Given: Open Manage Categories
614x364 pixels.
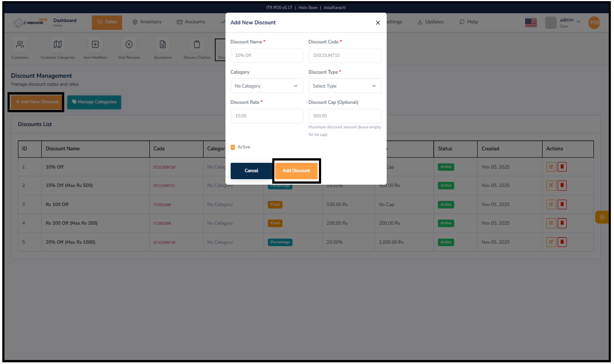Looking at the screenshot, I should pos(94,102).
